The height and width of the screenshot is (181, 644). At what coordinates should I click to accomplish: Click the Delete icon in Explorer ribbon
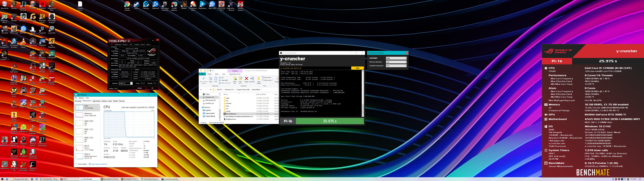point(246,80)
